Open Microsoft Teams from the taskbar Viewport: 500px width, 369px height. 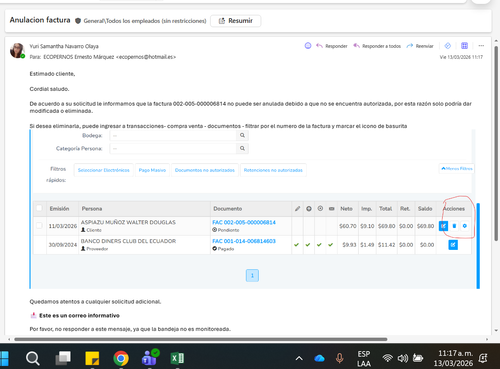click(150, 358)
